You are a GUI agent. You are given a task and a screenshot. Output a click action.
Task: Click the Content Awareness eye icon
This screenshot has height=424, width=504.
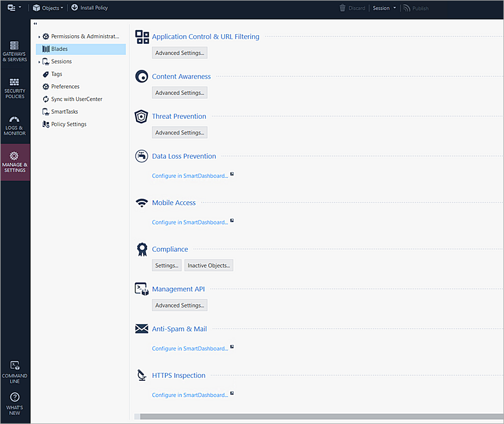pyautogui.click(x=141, y=76)
